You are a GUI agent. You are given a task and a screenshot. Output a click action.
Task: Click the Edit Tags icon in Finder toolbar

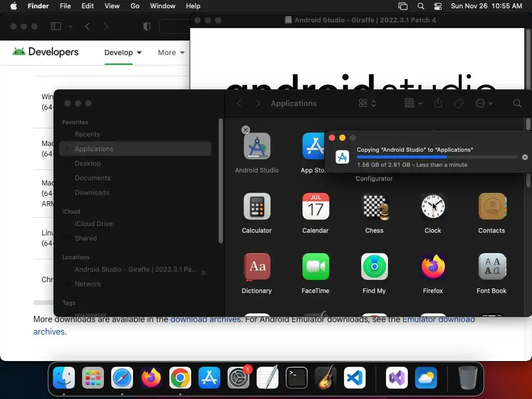[458, 103]
